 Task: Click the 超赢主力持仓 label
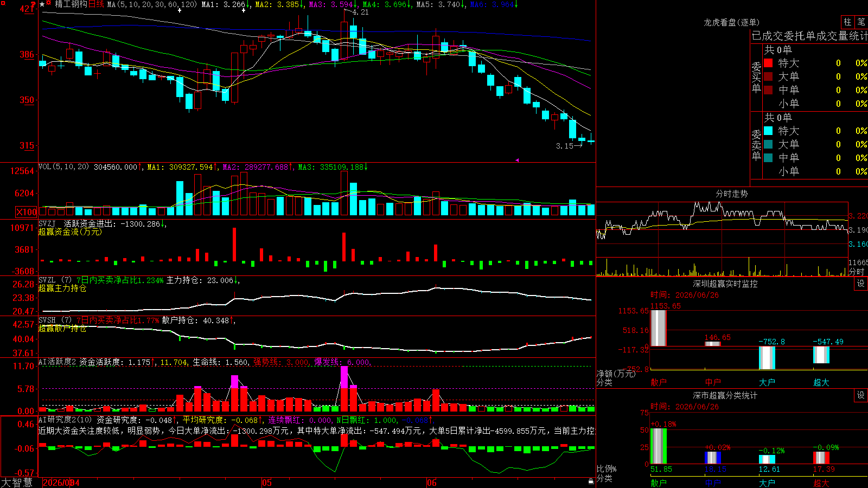62,288
